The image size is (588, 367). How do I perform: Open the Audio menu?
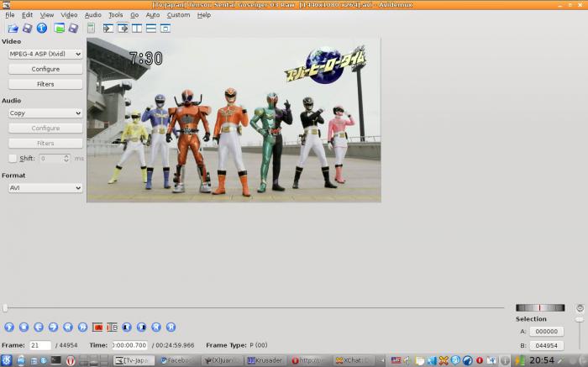[x=92, y=15]
